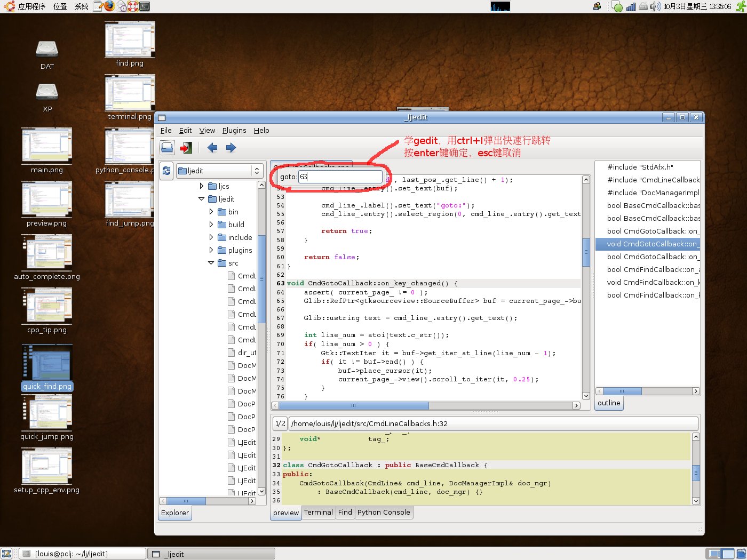Expand the include folder

pos(211,237)
